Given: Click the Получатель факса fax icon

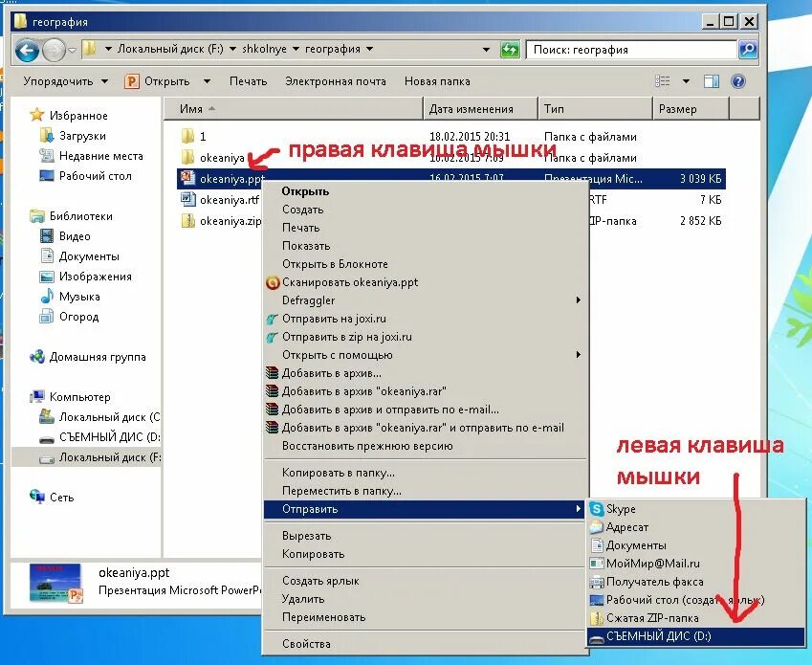Looking at the screenshot, I should point(597,582).
